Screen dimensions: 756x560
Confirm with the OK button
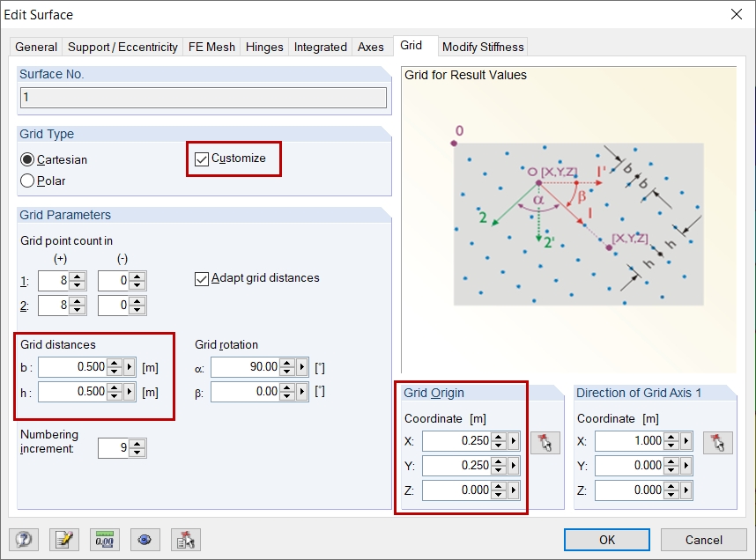[x=606, y=540]
